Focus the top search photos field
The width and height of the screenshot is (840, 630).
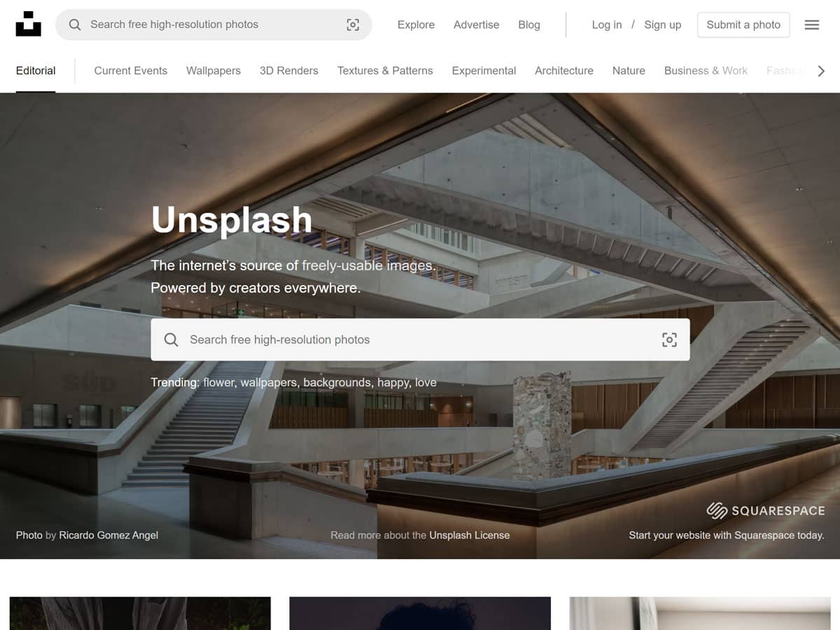coord(213,24)
